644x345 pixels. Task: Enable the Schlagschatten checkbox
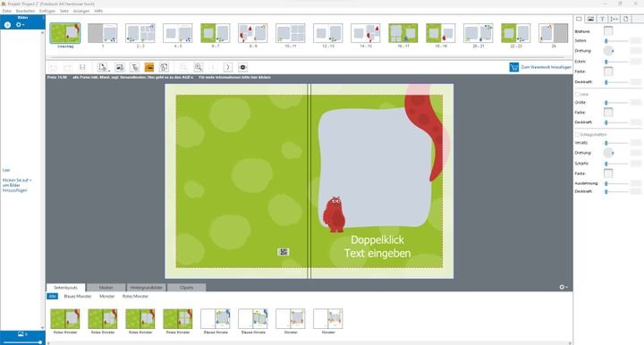click(x=578, y=135)
